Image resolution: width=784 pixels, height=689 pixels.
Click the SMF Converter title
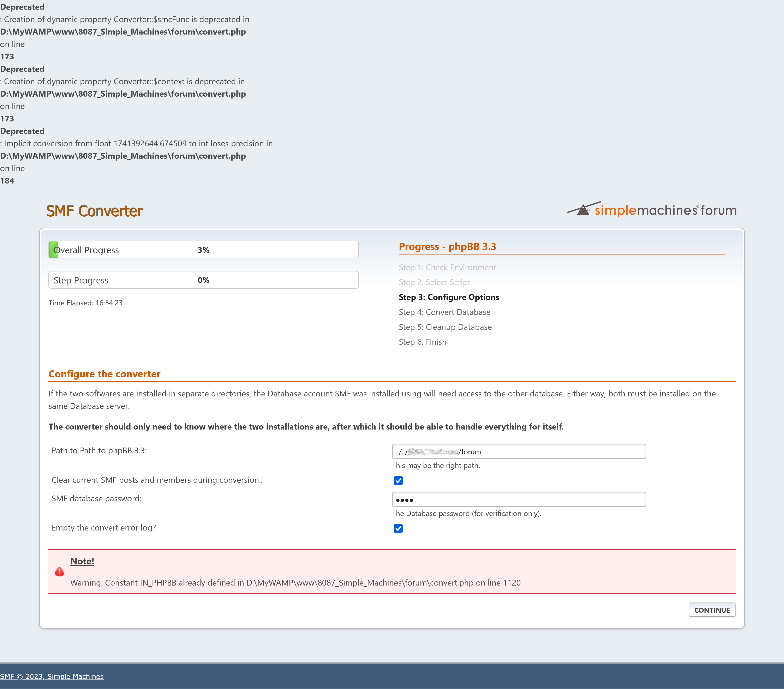coord(94,211)
